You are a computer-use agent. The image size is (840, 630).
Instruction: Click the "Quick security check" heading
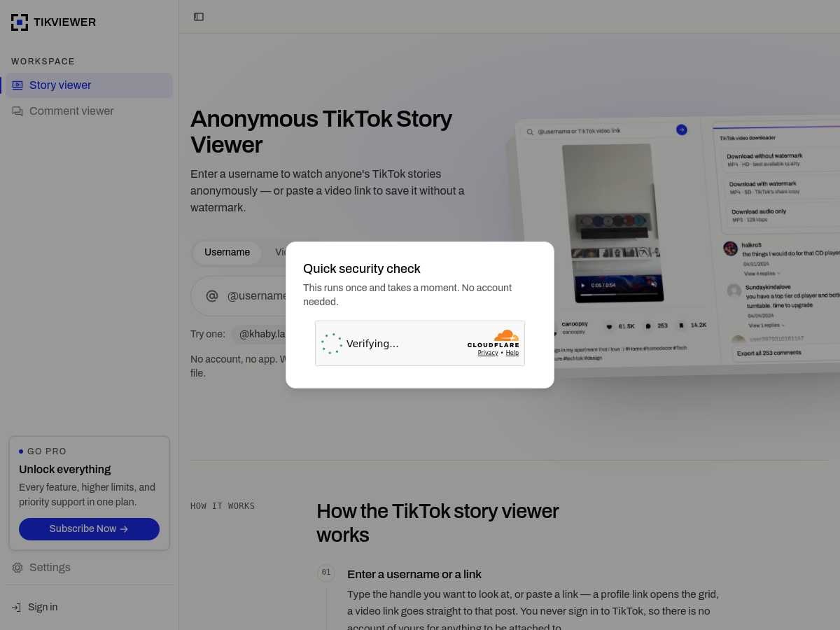click(362, 269)
